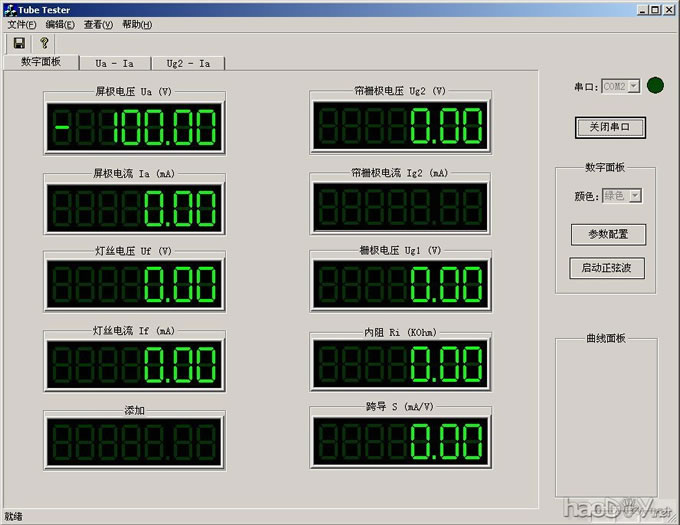Click the Help question mark toolbar icon
This screenshot has height=525, width=680.
coord(44,43)
